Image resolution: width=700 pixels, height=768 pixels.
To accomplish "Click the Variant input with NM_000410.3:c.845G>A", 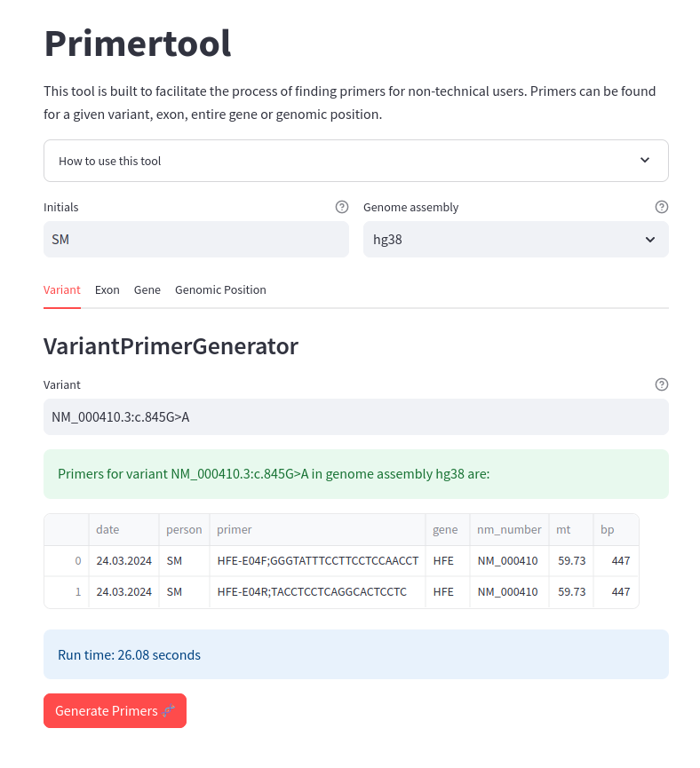I will pyautogui.click(x=356, y=416).
